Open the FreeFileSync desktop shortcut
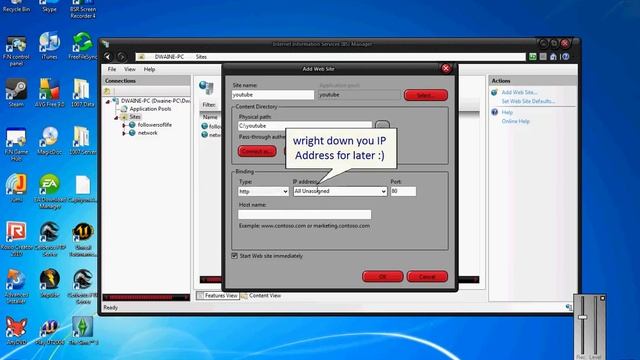 pos(83,46)
